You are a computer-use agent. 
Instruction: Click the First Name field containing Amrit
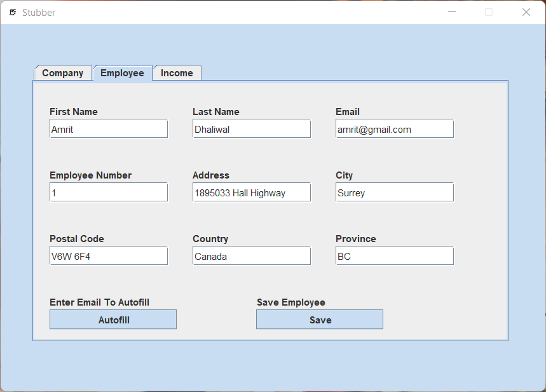[x=109, y=129]
